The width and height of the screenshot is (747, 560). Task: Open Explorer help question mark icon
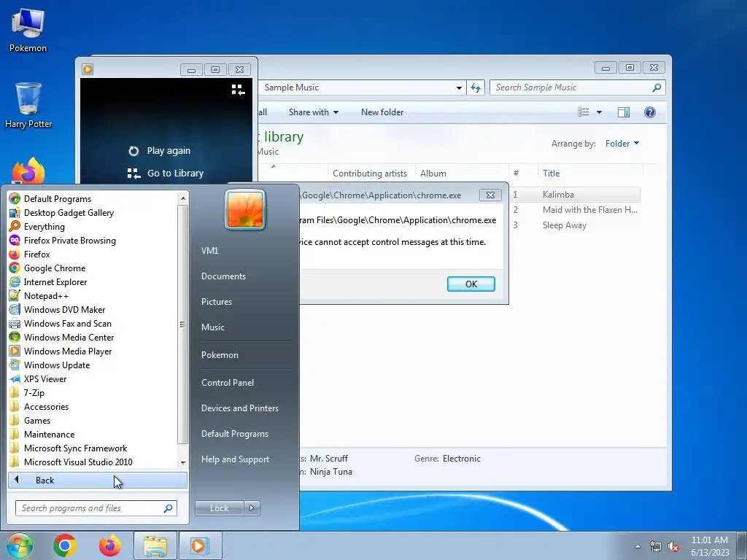pos(649,112)
